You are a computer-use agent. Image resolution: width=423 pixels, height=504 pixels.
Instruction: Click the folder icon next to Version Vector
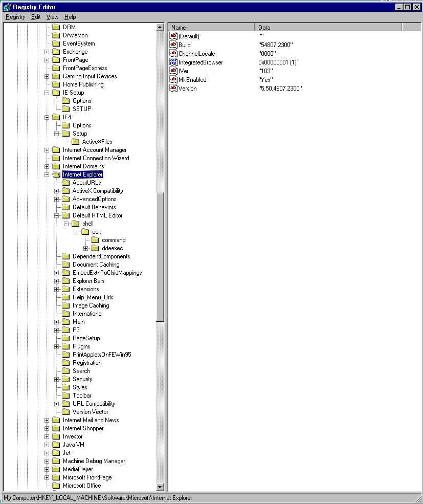tap(66, 412)
